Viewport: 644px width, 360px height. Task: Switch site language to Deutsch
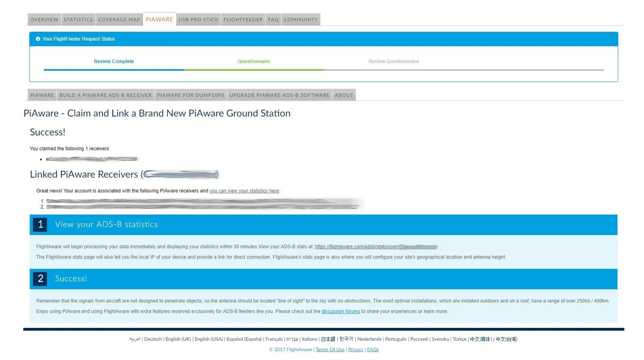[153, 339]
